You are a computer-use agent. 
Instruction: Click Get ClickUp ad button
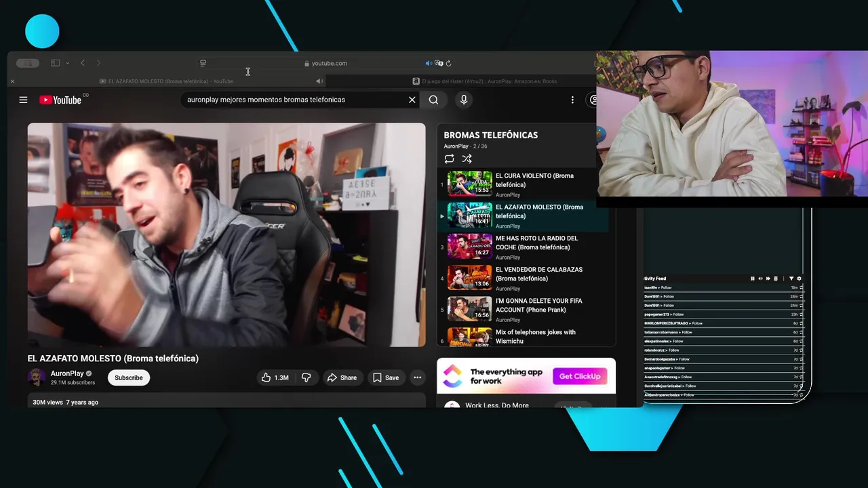coord(580,376)
